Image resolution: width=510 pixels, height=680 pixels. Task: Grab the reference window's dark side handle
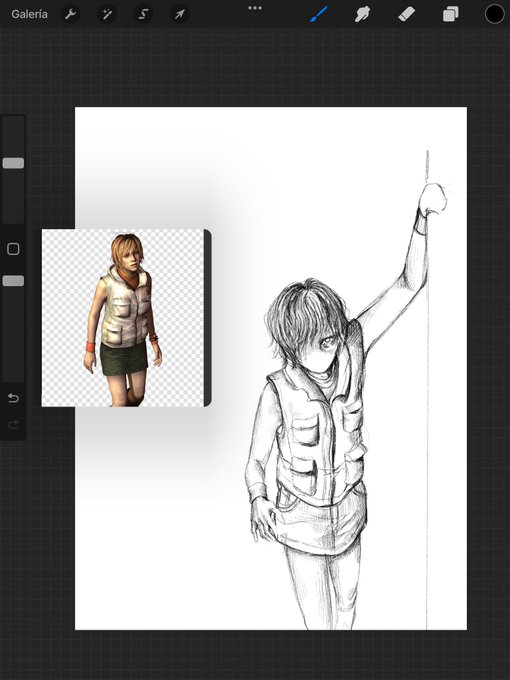pyautogui.click(x=208, y=318)
